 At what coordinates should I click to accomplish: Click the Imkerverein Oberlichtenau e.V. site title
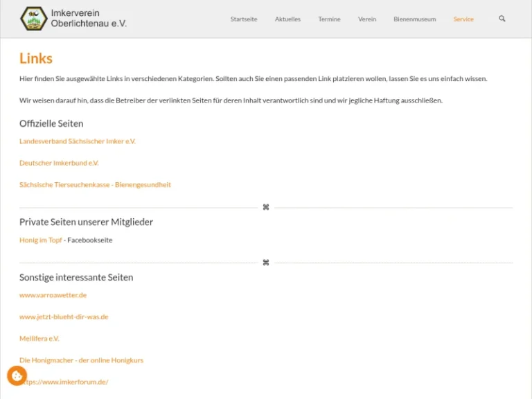click(x=89, y=19)
